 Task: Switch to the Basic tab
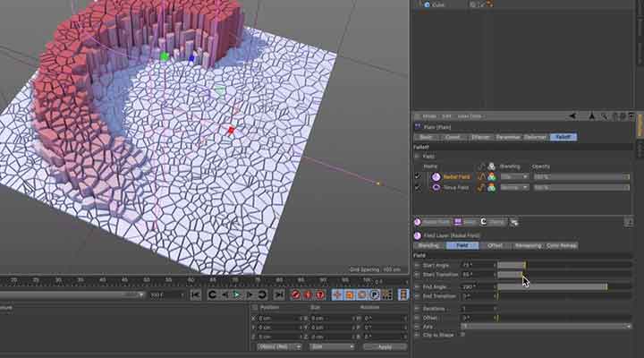click(x=427, y=137)
